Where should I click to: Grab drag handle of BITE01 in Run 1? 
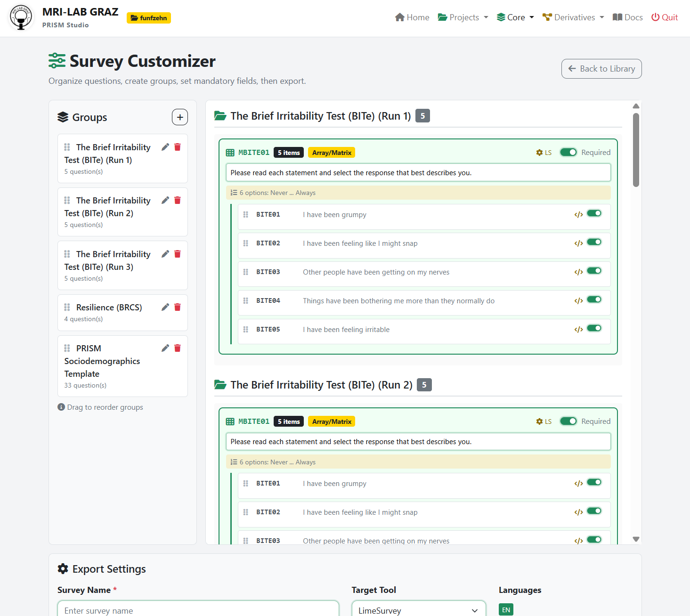(245, 214)
